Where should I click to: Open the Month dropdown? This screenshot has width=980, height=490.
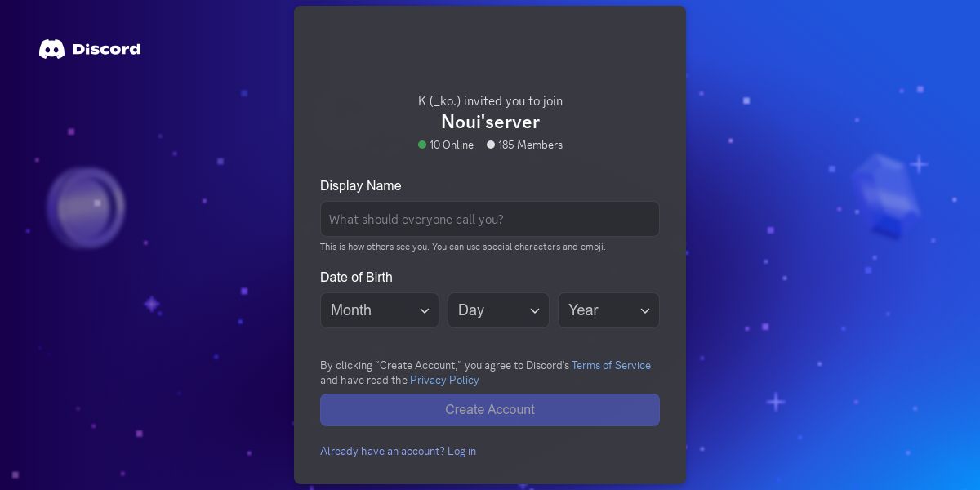coord(380,310)
